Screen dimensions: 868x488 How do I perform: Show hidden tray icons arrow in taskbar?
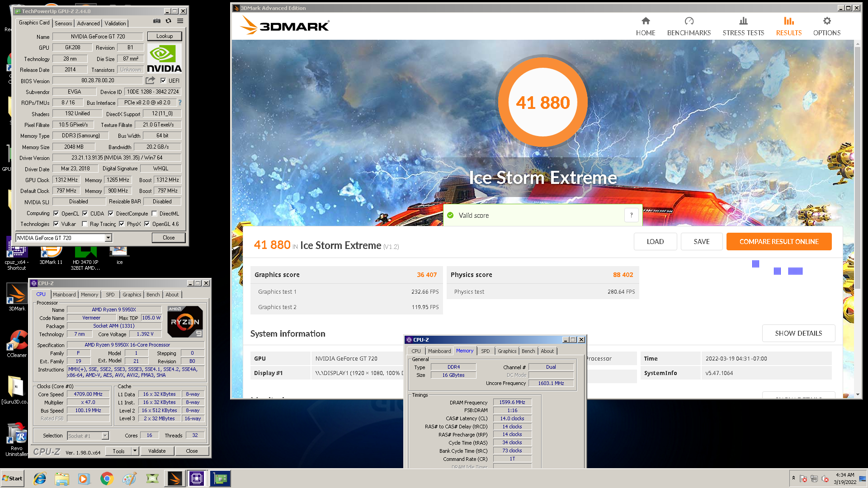pyautogui.click(x=793, y=478)
